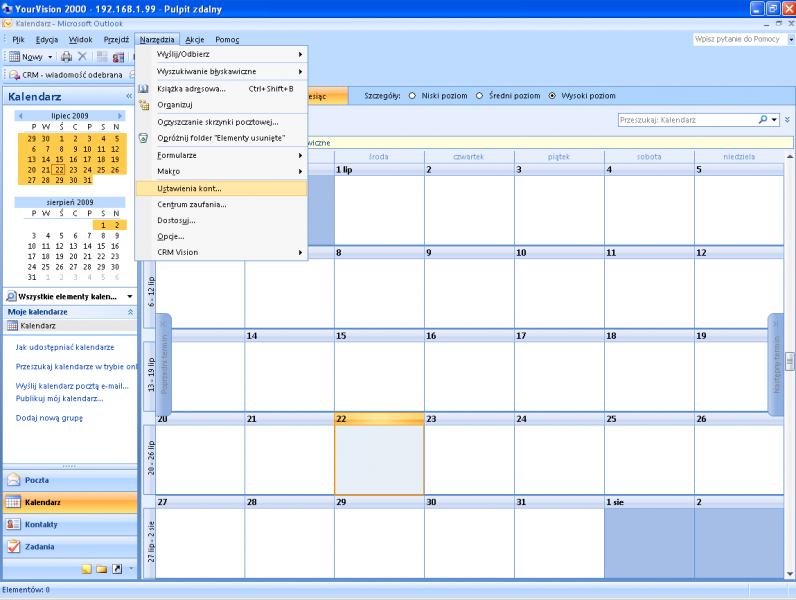The width and height of the screenshot is (796, 600).
Task: Click the Folder List icon in navigation bar
Action: 102,569
